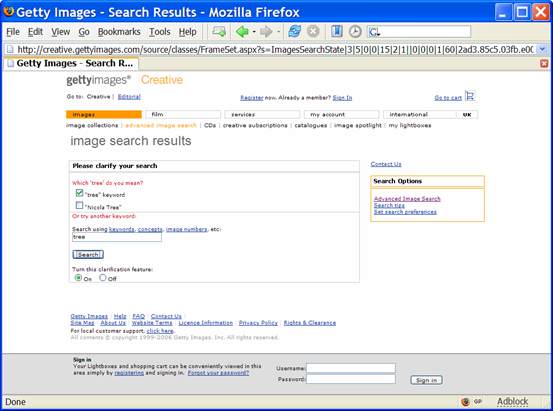This screenshot has width=553, height=411.
Task: Open the image collections submenu link
Action: coord(92,125)
